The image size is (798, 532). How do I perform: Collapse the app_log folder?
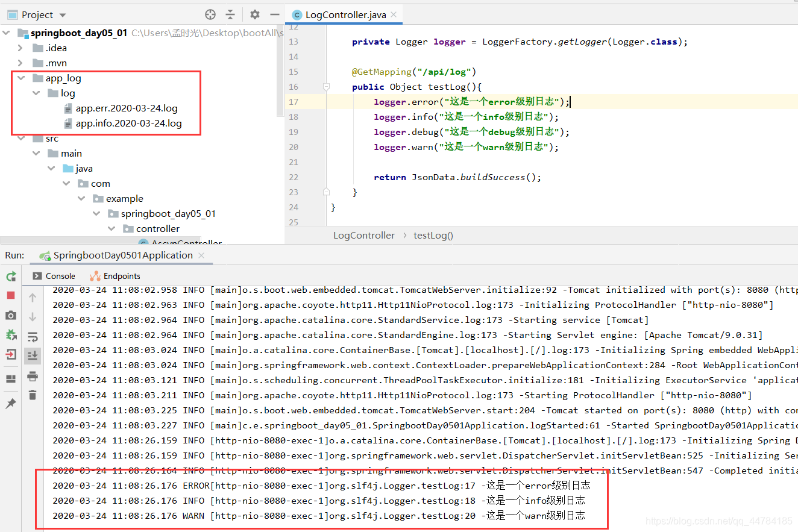(x=22, y=78)
